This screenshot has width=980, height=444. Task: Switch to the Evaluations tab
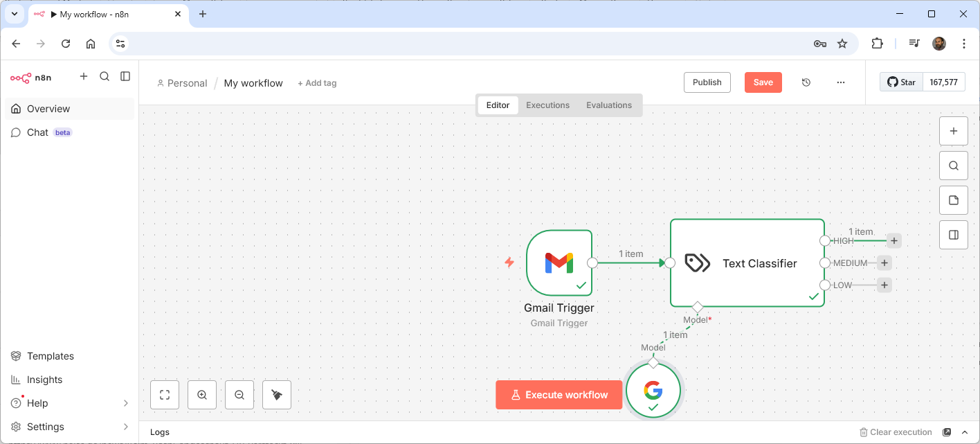608,105
